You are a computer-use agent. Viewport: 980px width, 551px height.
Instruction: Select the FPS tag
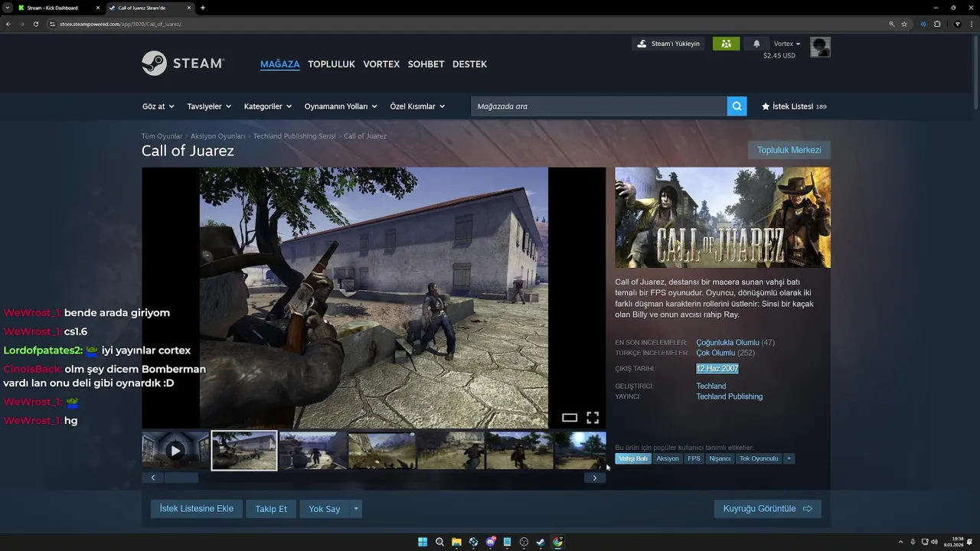[x=694, y=458]
